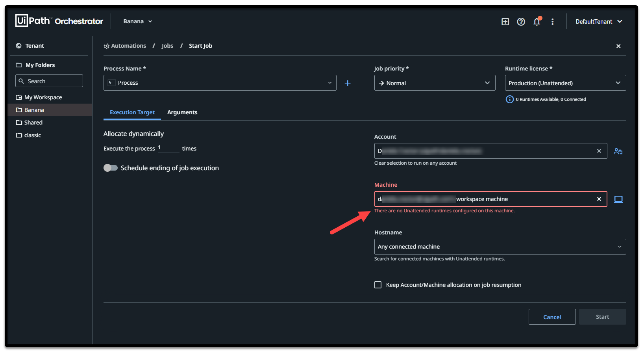Click the Allocate dynamically label
Screen dimensions: 644x353
click(133, 134)
